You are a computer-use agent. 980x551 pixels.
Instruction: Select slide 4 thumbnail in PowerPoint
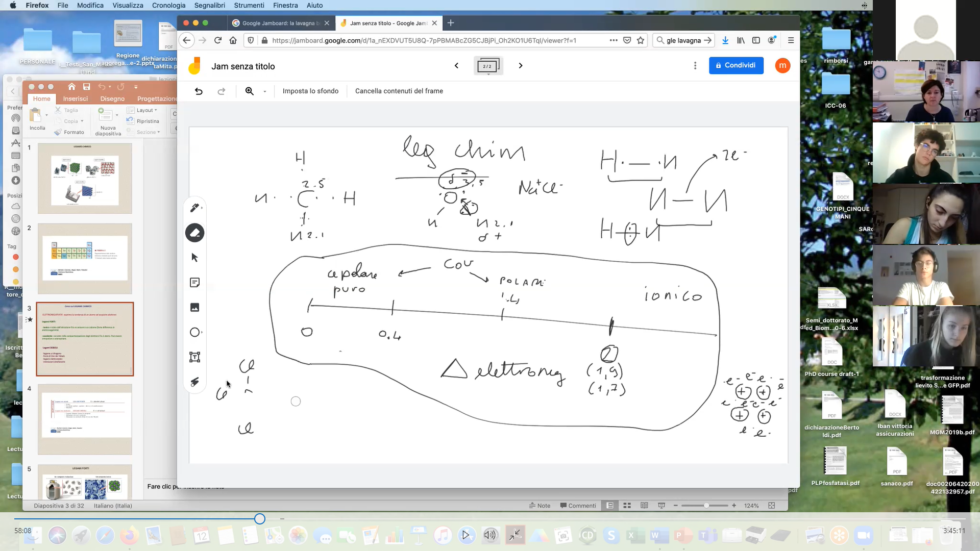[x=85, y=419]
